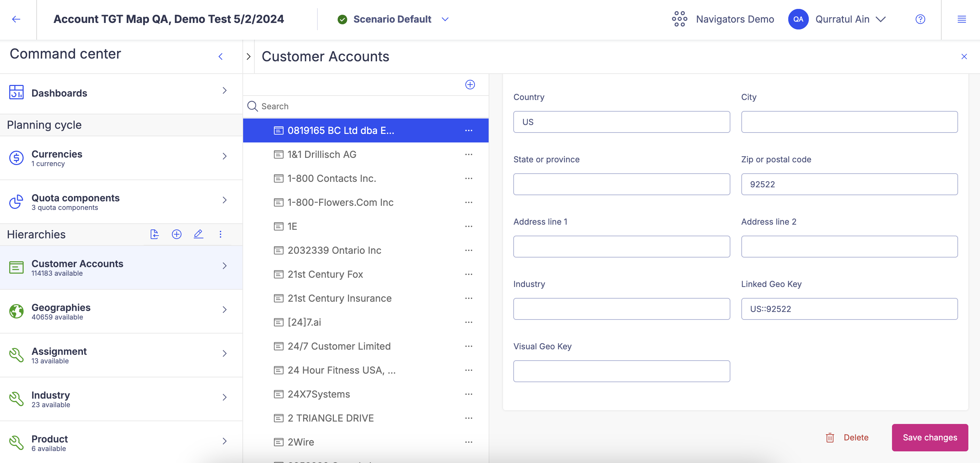This screenshot has width=980, height=463.
Task: Expand Dashboards chevron
Action: [x=225, y=90]
